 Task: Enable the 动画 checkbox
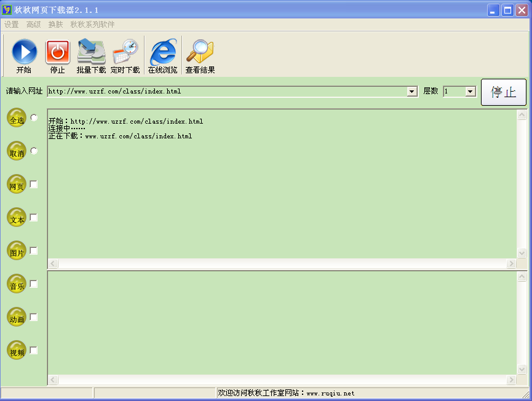34,317
